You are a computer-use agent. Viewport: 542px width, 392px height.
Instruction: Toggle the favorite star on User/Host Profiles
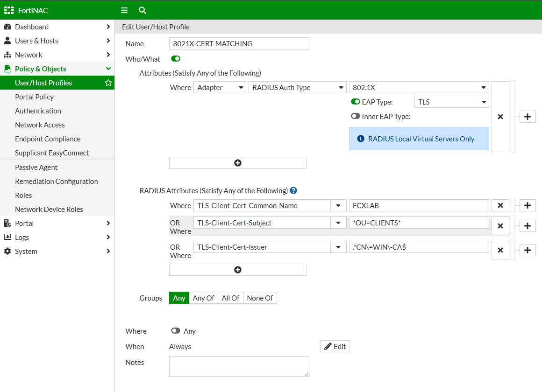[x=108, y=83]
